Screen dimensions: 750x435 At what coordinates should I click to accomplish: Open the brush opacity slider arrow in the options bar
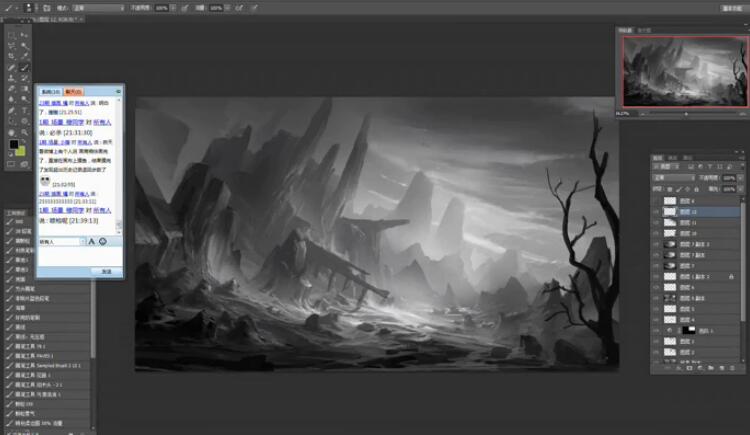click(173, 8)
